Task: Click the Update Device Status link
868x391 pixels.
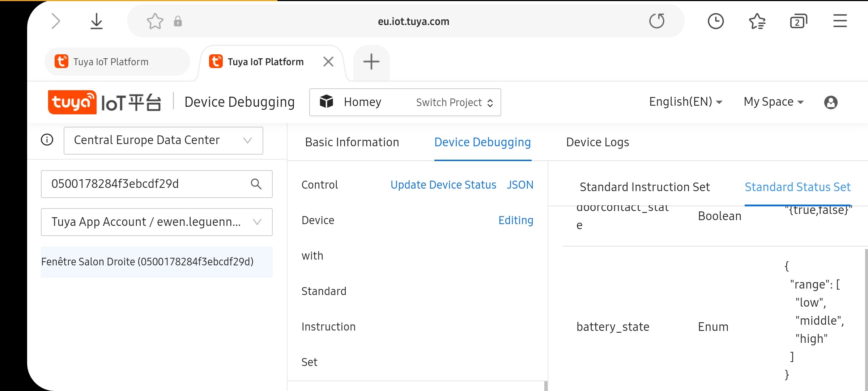Action: tap(443, 185)
